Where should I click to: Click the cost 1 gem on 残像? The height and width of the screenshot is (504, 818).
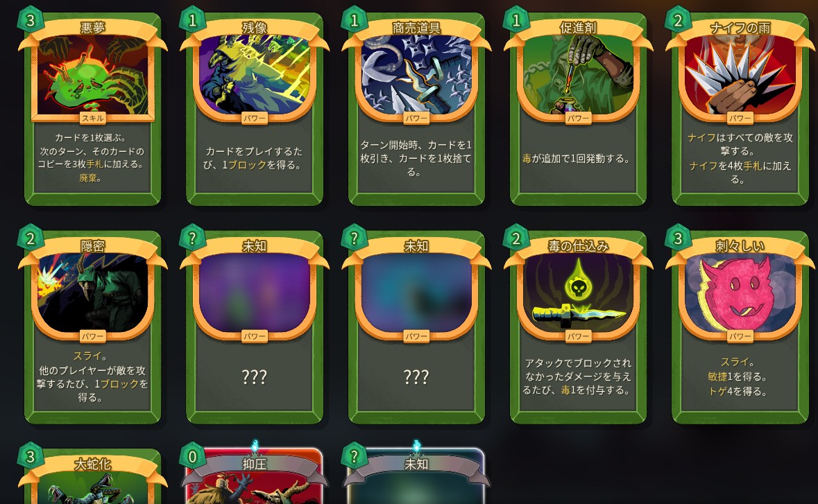192,20
